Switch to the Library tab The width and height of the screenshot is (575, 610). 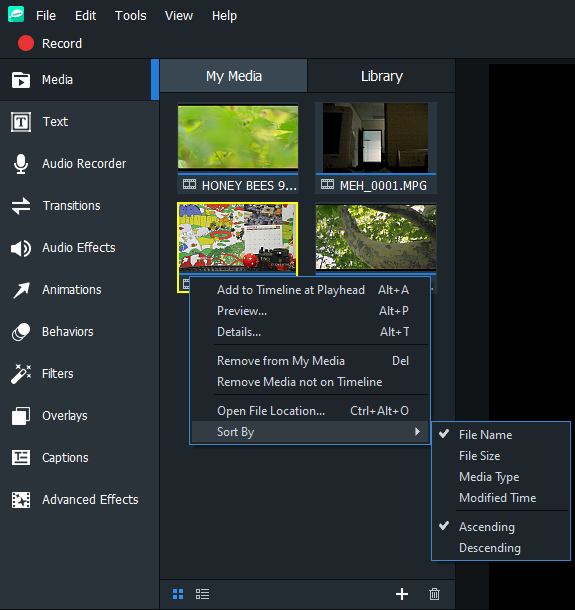click(382, 76)
